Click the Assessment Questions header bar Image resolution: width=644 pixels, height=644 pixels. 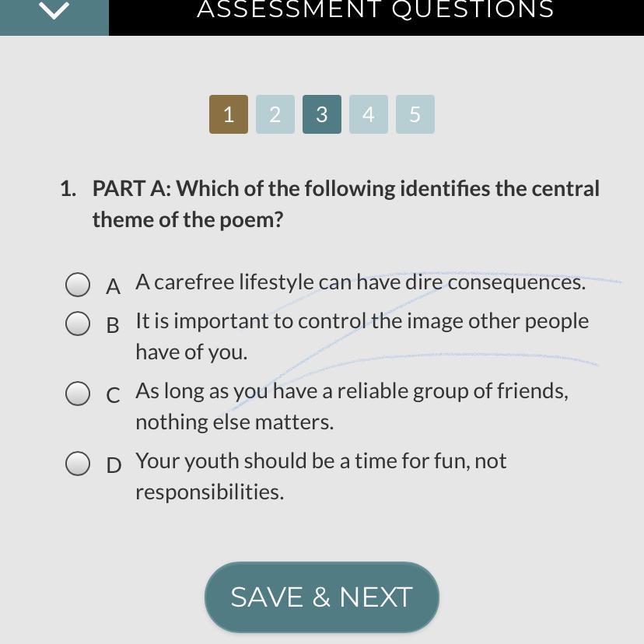(376, 11)
